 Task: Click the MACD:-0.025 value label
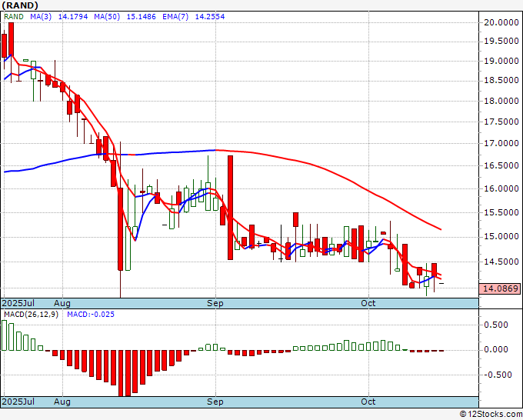pos(91,315)
